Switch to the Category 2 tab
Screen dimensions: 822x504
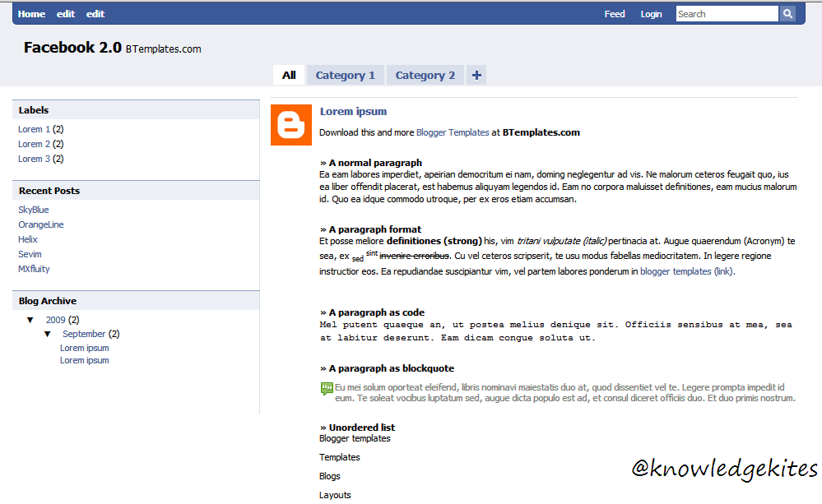coord(425,75)
